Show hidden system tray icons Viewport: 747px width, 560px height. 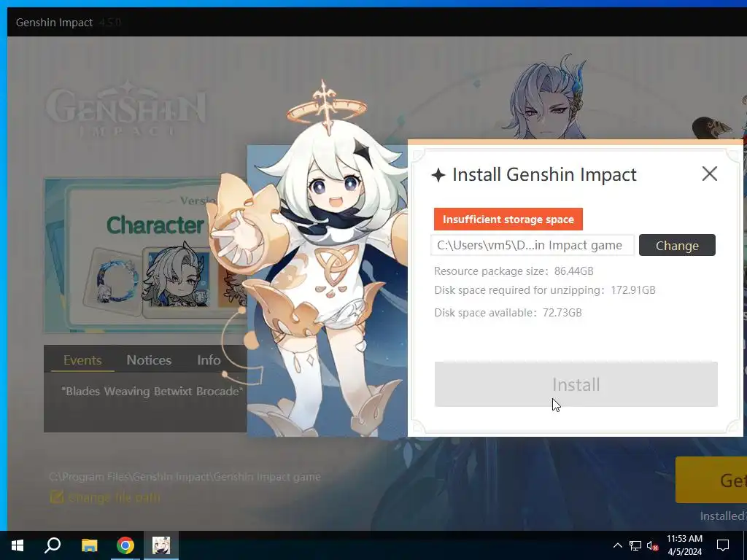617,545
